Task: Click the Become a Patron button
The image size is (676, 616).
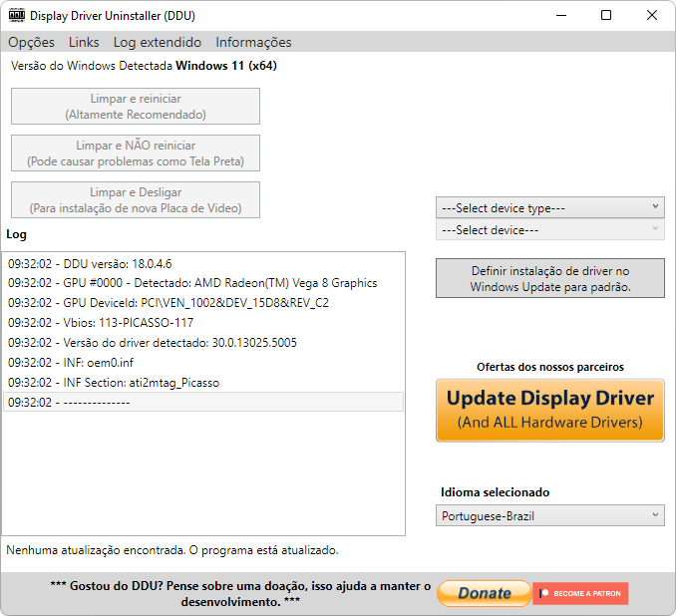Action: 580,594
